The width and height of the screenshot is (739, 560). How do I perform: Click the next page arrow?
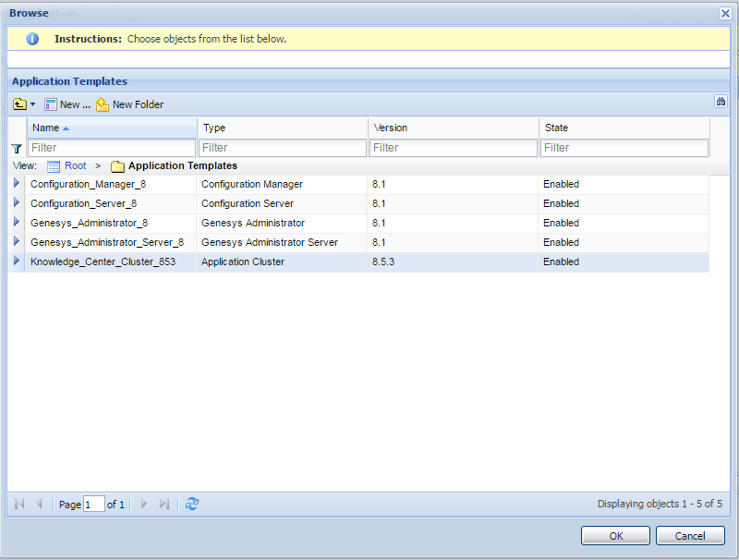coord(143,504)
